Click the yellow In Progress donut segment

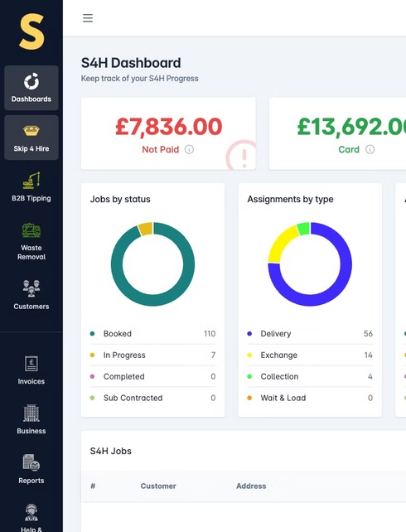tap(146, 229)
